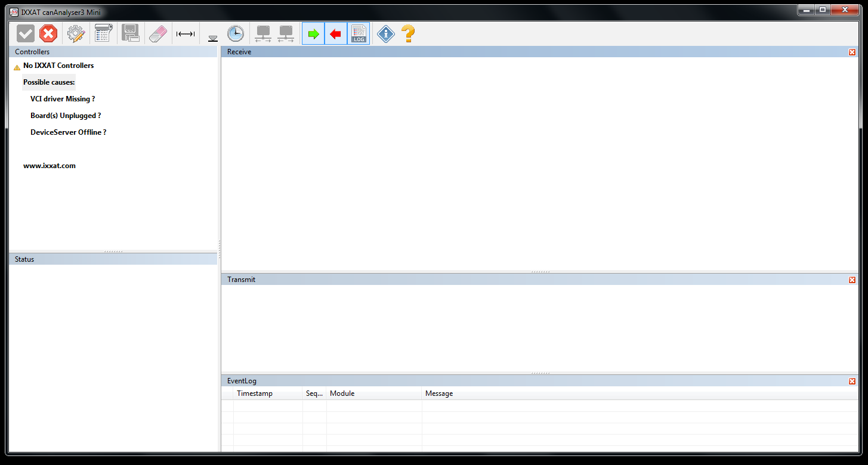Click the gray checkmark start icon

tap(26, 34)
